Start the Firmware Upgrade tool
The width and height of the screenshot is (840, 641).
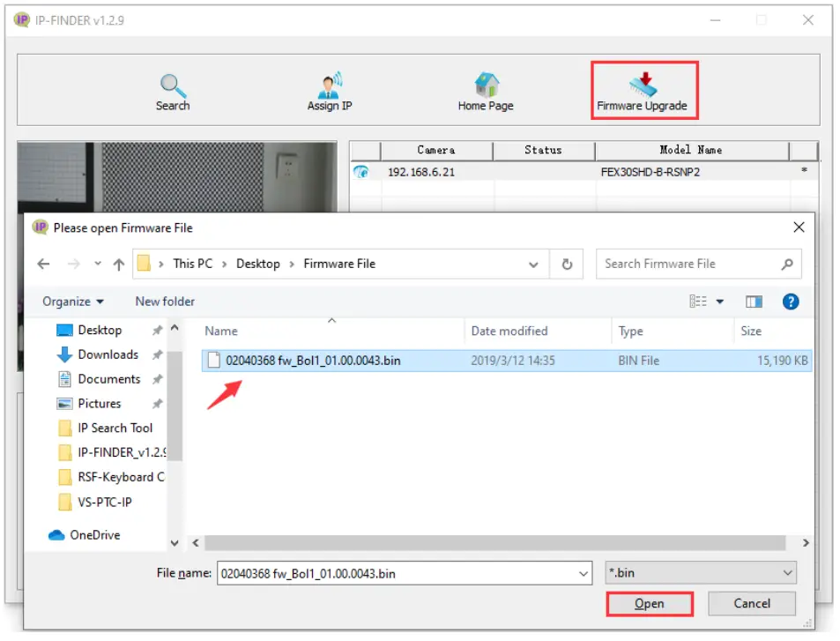pos(643,88)
